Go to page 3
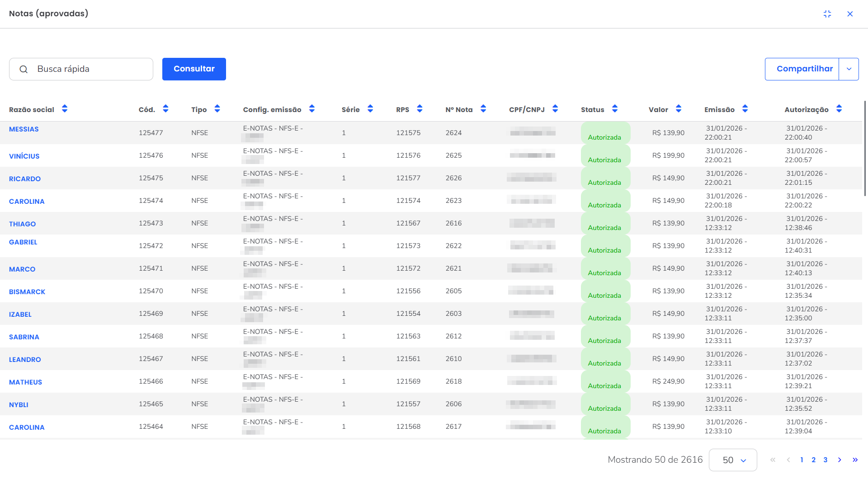868x488 pixels. point(826,460)
